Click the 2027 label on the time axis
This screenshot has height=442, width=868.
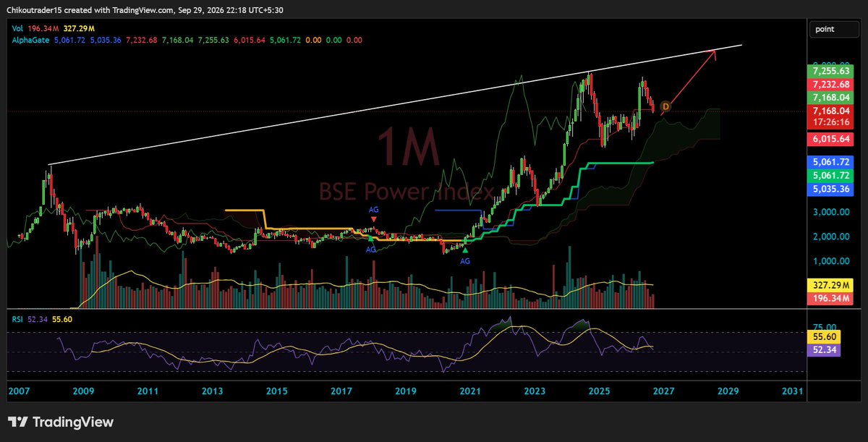point(663,391)
